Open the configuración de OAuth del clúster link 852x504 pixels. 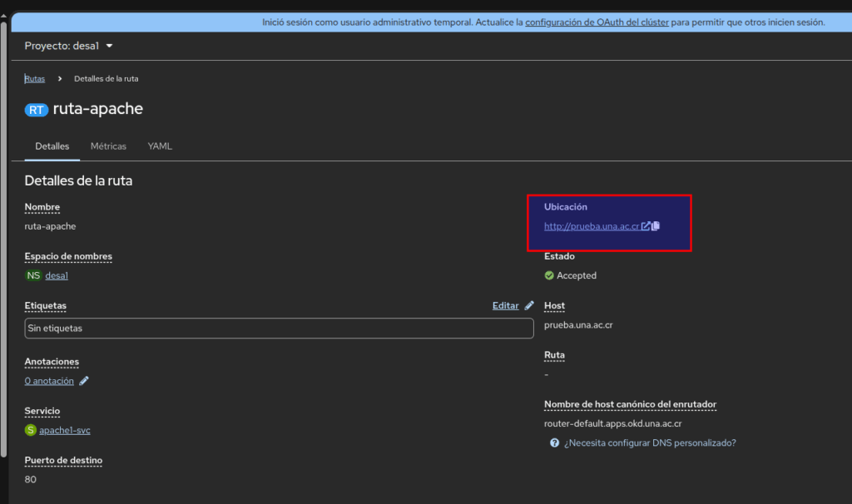coord(597,22)
